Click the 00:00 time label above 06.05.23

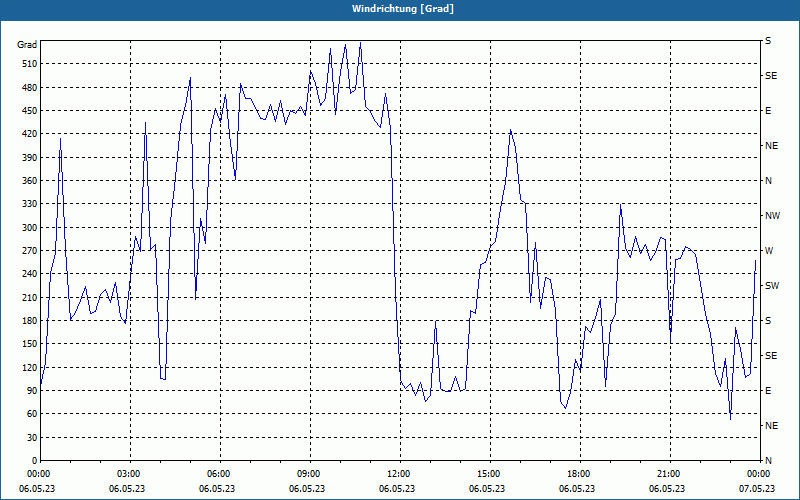tap(37, 473)
